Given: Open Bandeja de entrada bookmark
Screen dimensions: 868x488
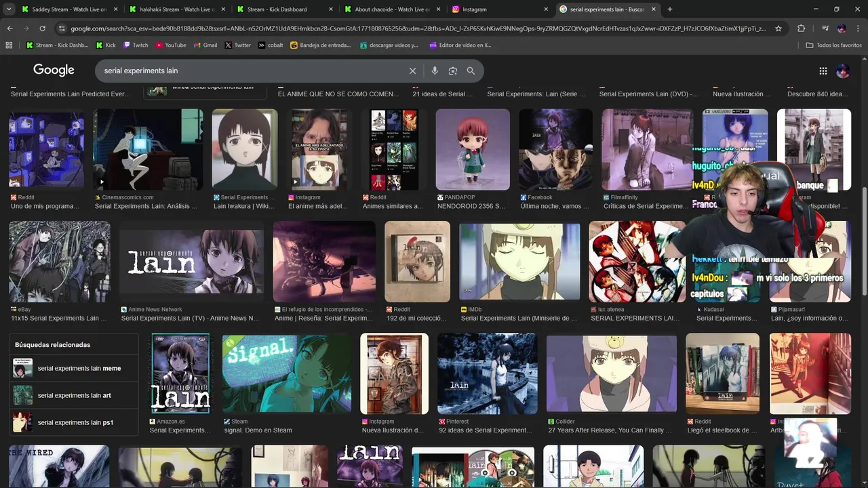Looking at the screenshot, I should (321, 45).
